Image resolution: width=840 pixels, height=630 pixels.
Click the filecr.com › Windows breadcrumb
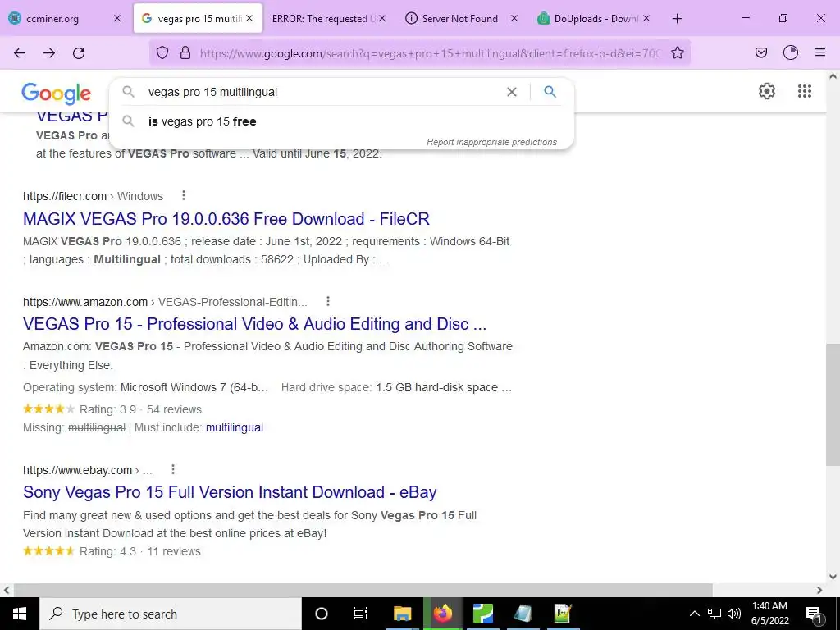(93, 196)
